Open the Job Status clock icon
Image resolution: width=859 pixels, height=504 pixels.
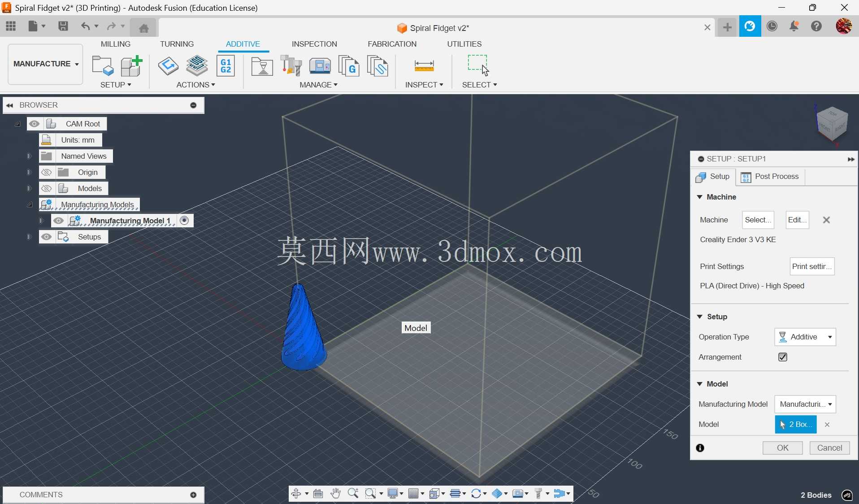click(772, 26)
